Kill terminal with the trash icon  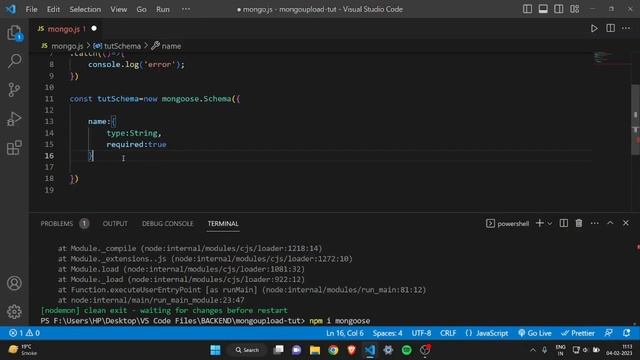(579, 223)
